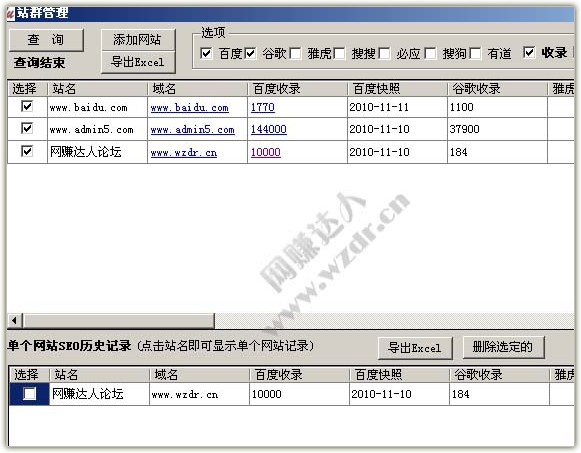Image resolution: width=581 pixels, height=453 pixels.
Task: Click the site name www.admin5.com in the 站名 column
Action: tap(92, 130)
